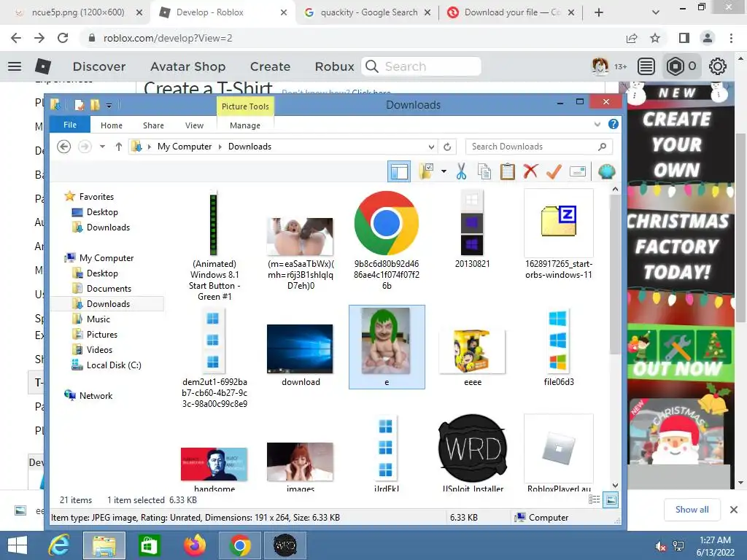Open the dropdown arrow next to folder options icon
The width and height of the screenshot is (747, 560).
[x=444, y=171]
